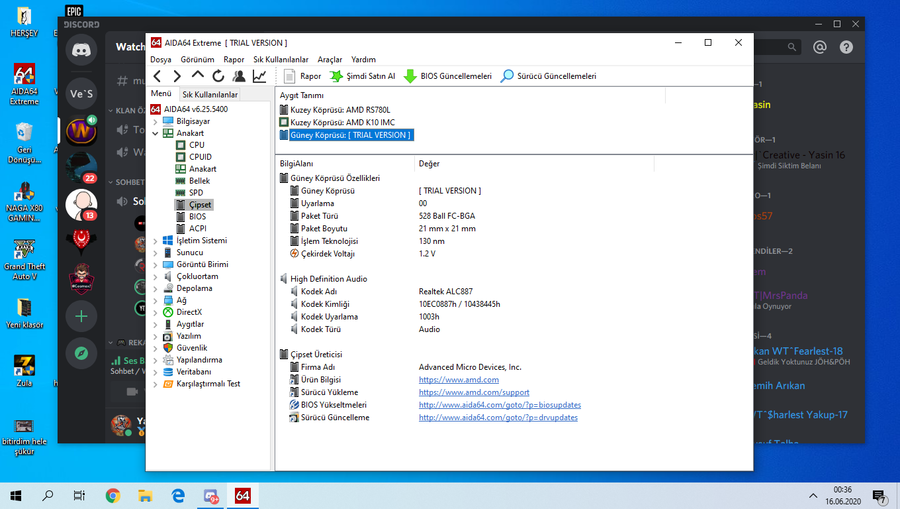Open the Sık Kullanılanlar menu

click(x=281, y=59)
